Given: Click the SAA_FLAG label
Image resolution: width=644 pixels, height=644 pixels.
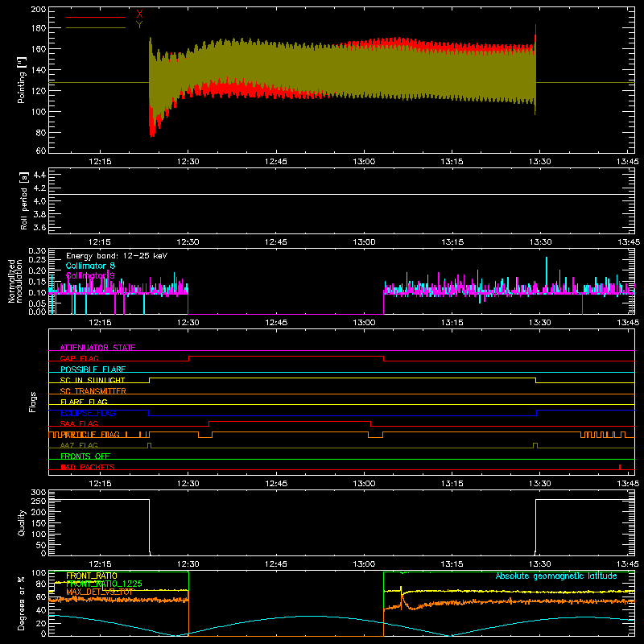Looking at the screenshot, I should click(79, 423).
